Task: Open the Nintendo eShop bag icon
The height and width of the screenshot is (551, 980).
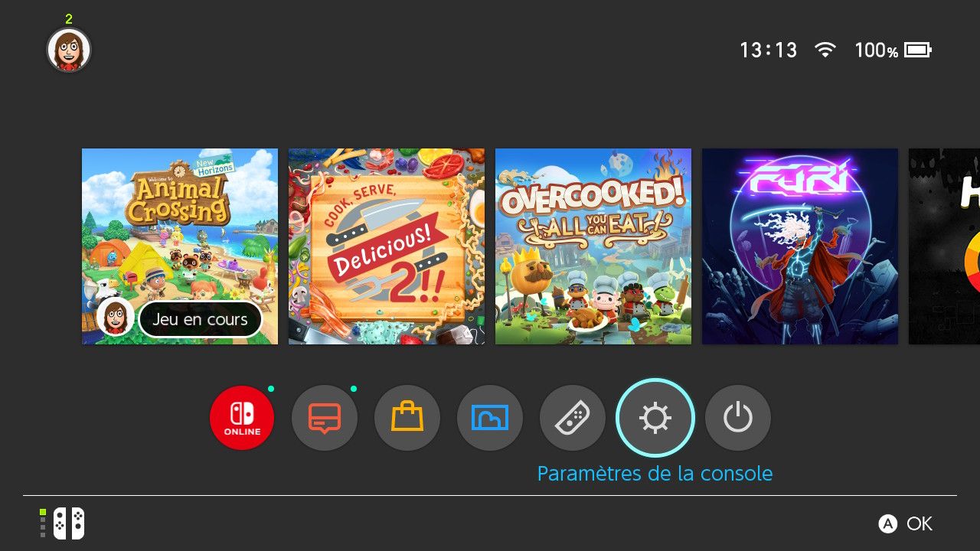Action: click(407, 418)
